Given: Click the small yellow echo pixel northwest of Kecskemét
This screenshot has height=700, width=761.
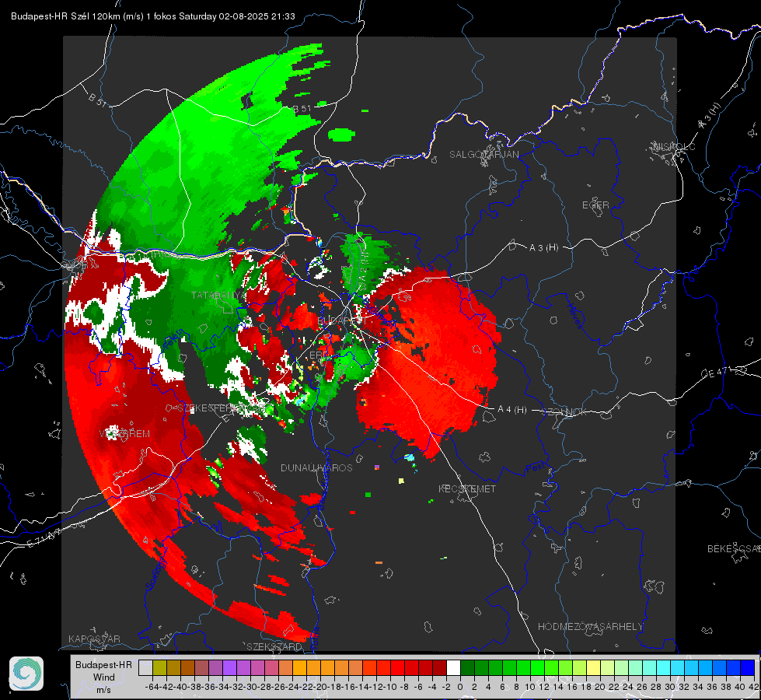Looking at the screenshot, I should pos(401,481).
